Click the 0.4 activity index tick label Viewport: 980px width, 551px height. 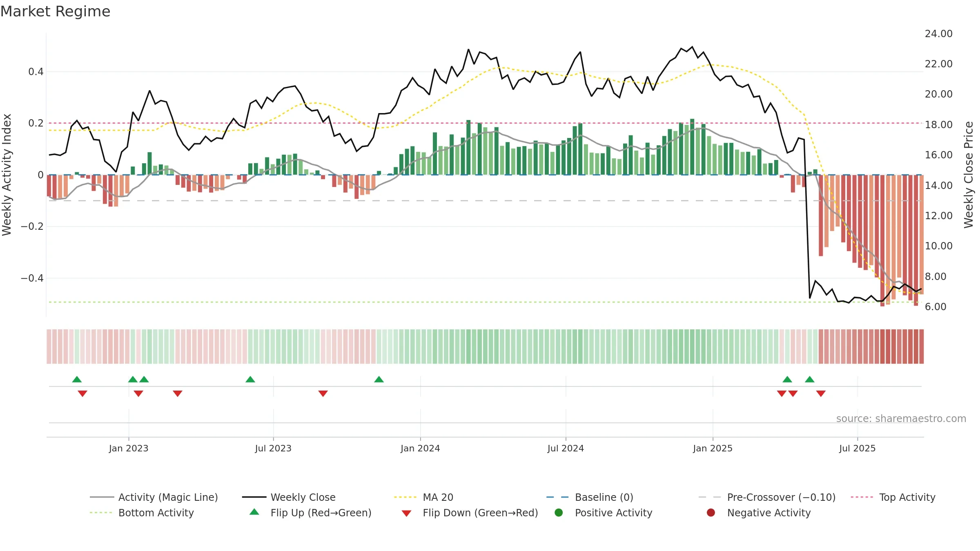click(36, 72)
